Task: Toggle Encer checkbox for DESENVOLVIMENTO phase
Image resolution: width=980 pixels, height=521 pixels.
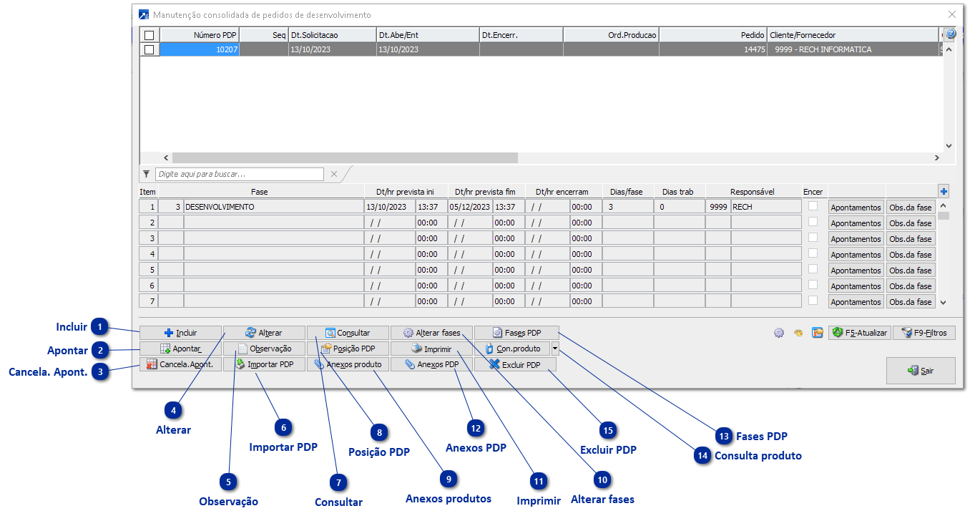Action: pyautogui.click(x=813, y=206)
